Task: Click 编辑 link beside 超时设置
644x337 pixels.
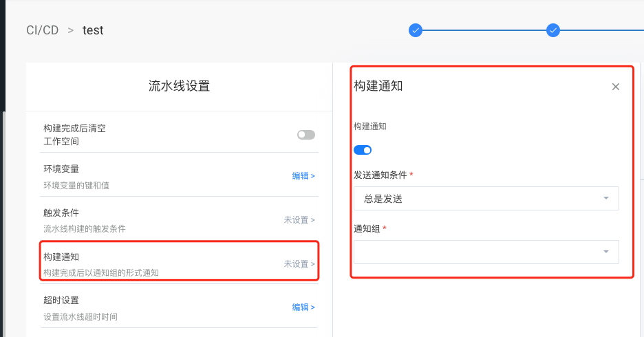Action: pyautogui.click(x=303, y=307)
